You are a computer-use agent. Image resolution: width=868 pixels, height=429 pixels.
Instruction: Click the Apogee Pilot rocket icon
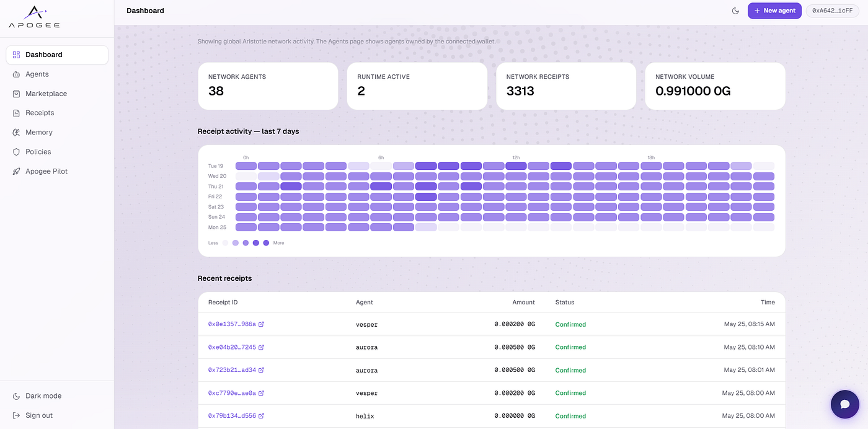tap(16, 171)
